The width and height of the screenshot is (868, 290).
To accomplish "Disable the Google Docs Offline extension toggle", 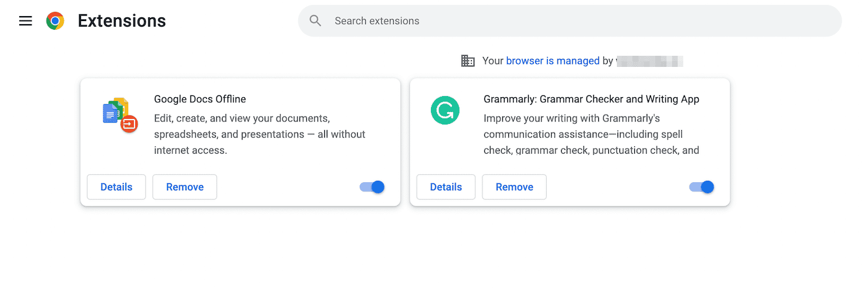I will (x=373, y=187).
